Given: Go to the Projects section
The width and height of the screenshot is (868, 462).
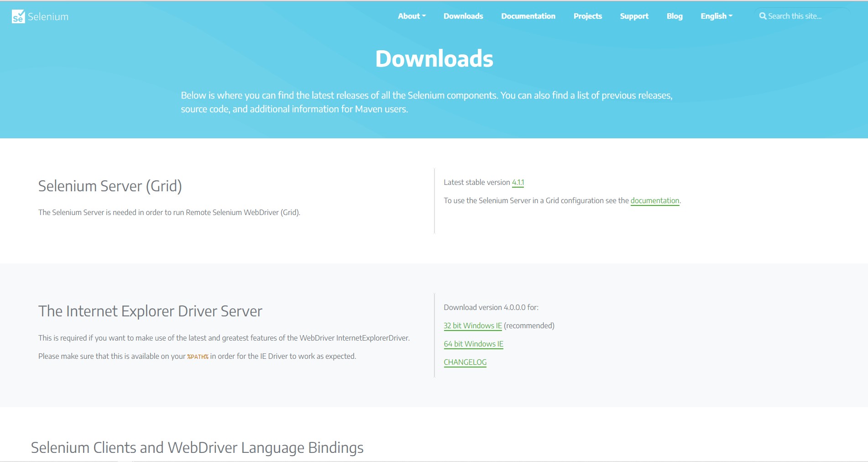Looking at the screenshot, I should (x=587, y=16).
